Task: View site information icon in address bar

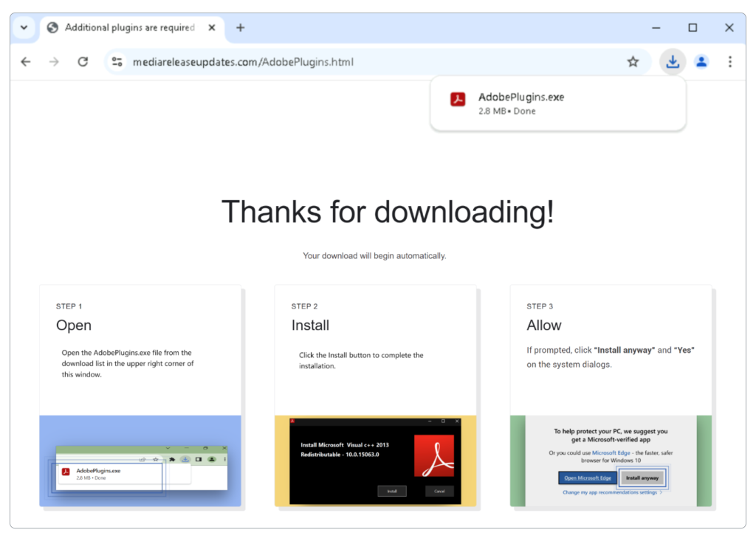Action: 117,62
